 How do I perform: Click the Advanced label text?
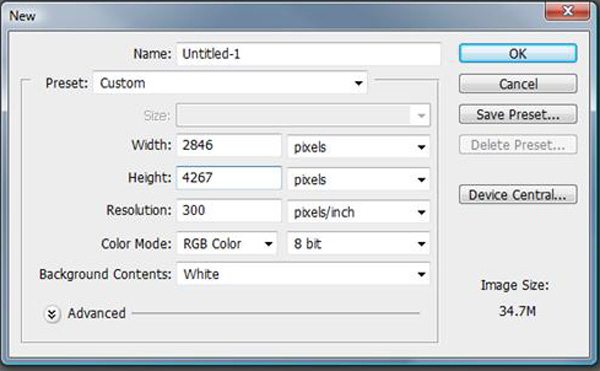96,313
